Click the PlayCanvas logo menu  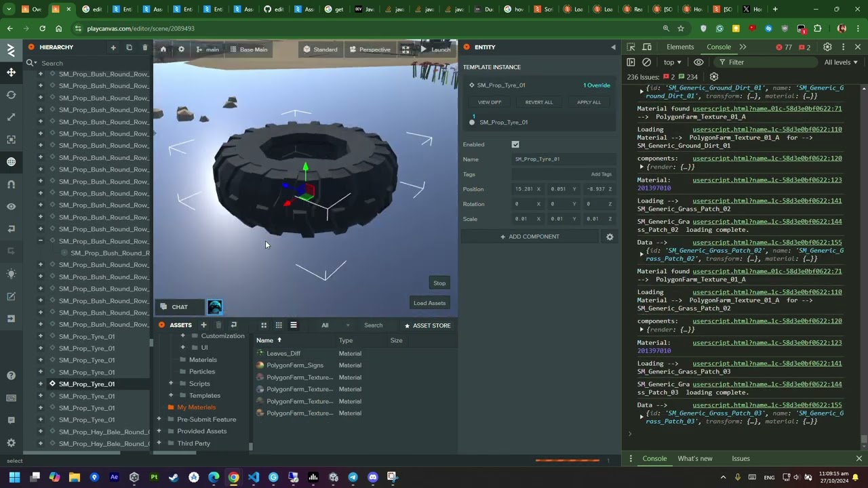[11, 50]
